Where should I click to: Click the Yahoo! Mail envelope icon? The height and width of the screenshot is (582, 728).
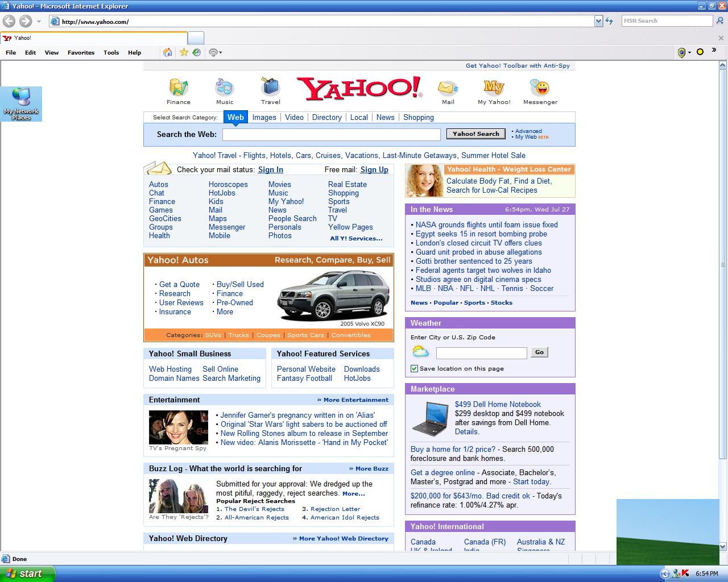pyautogui.click(x=448, y=88)
